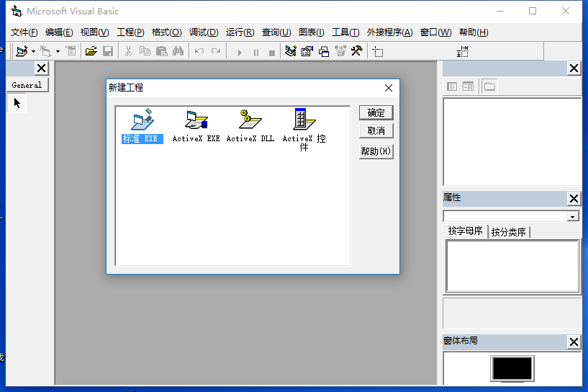This screenshot has width=588, height=392.
Task: Click the End stop icon
Action: click(272, 53)
